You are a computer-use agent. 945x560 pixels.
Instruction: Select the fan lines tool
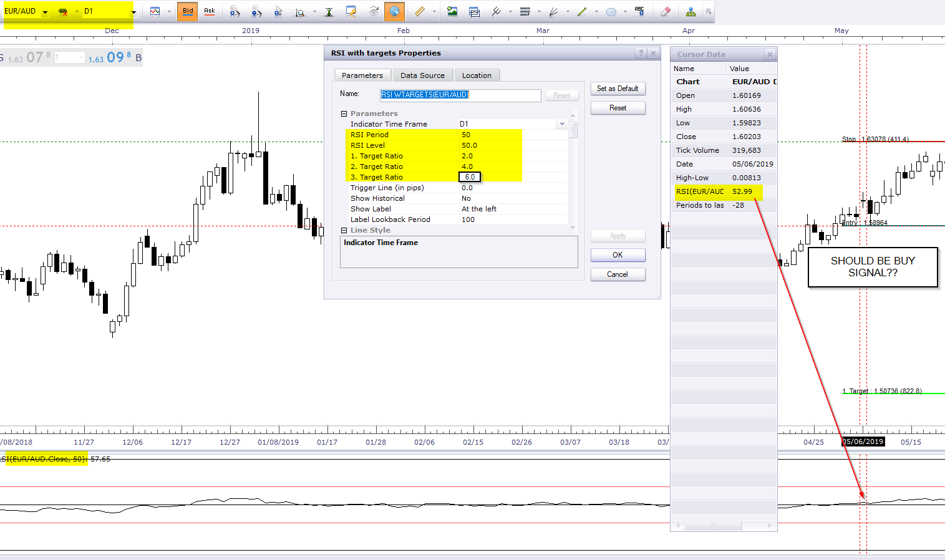pyautogui.click(x=553, y=11)
